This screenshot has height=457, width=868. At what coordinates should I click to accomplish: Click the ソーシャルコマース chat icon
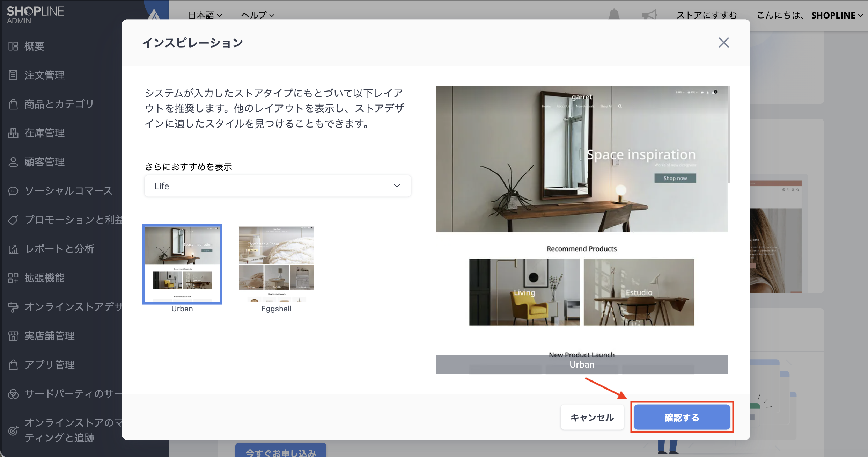pos(13,191)
